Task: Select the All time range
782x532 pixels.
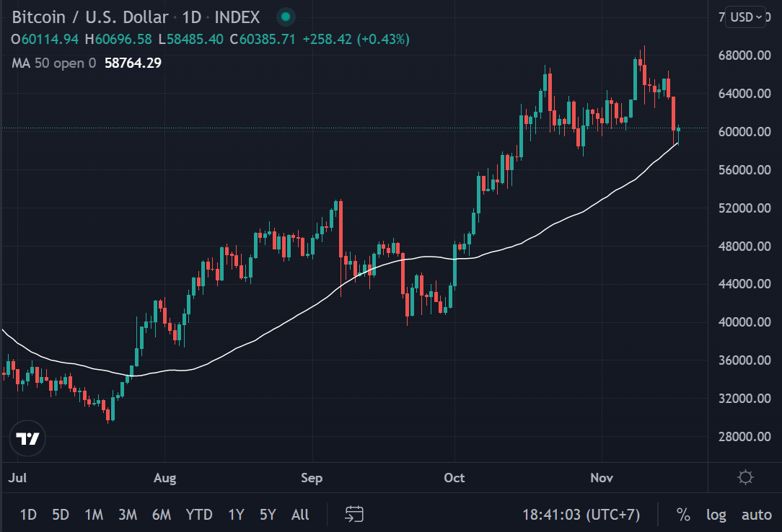Action: coord(299,515)
